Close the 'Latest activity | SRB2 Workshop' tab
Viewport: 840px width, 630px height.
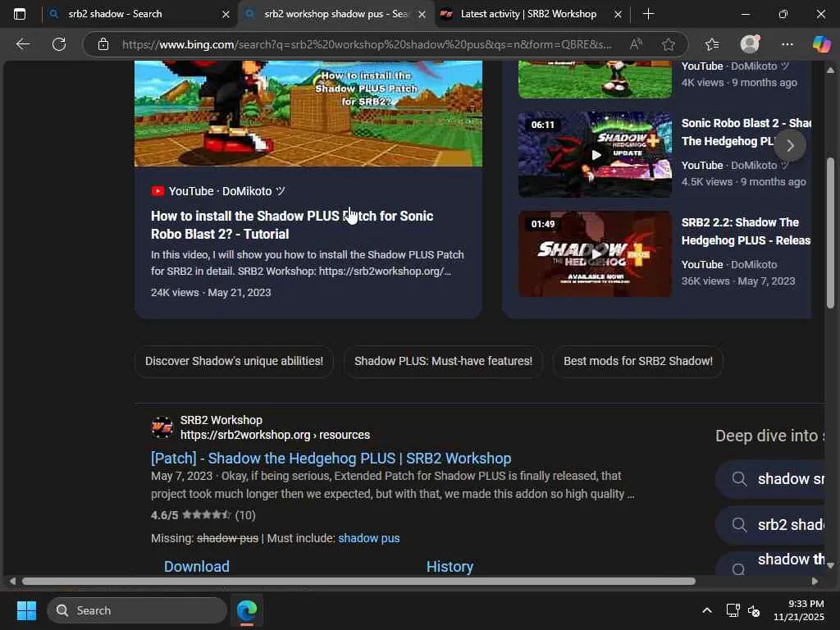click(618, 15)
